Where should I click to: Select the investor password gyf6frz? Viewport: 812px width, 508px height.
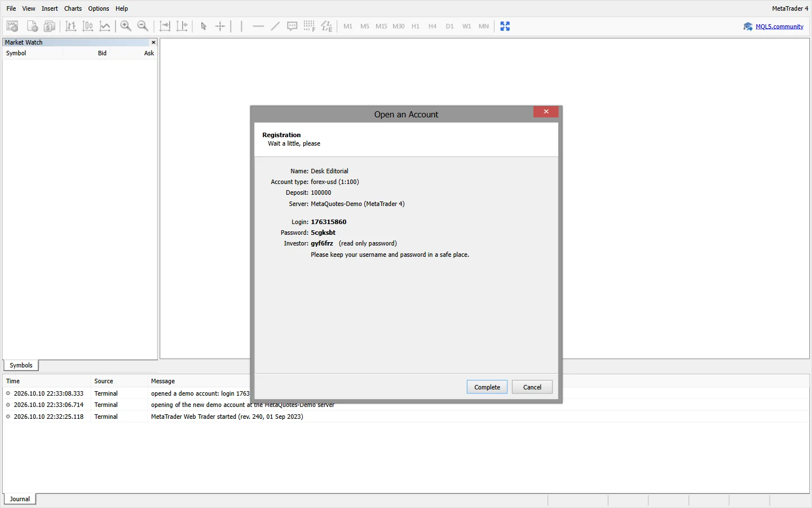point(322,243)
